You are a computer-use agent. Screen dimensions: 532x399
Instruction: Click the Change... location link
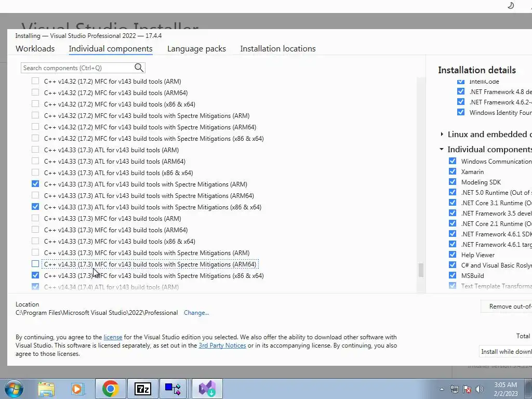(196, 313)
